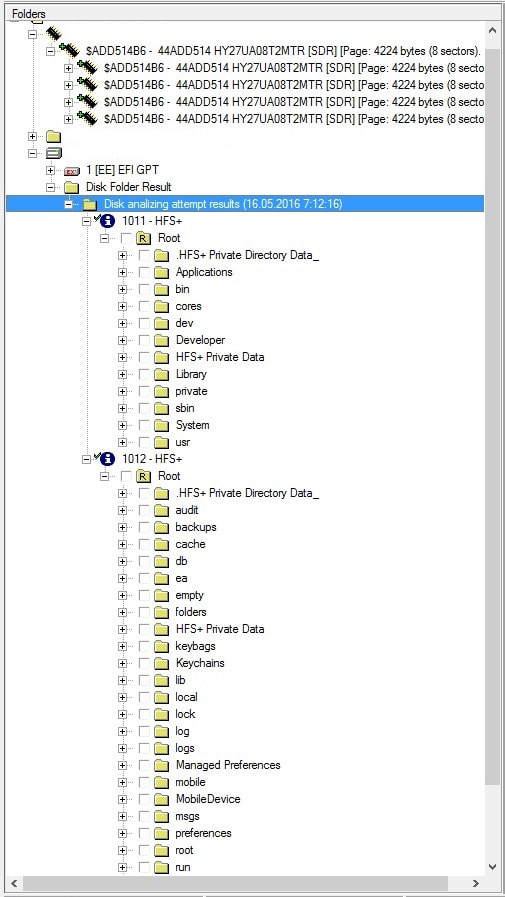Viewport: 505px width, 897px height.
Task: Expand the lib folder node
Action: click(122, 680)
